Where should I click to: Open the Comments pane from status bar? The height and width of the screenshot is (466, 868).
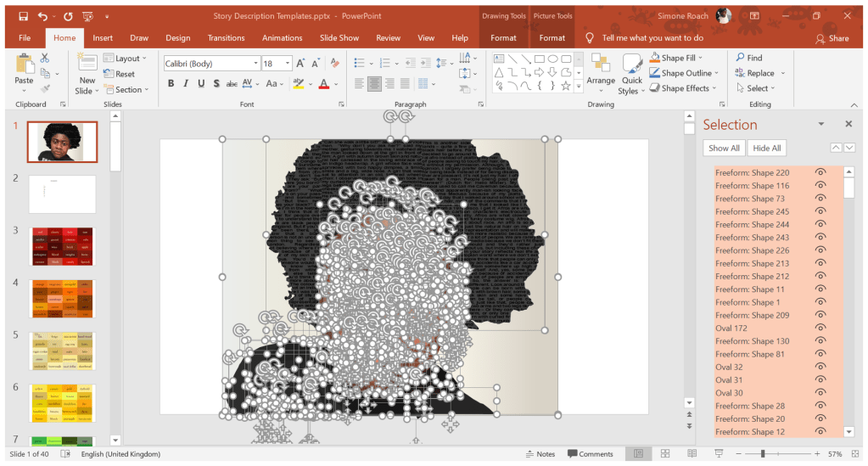pyautogui.click(x=590, y=454)
